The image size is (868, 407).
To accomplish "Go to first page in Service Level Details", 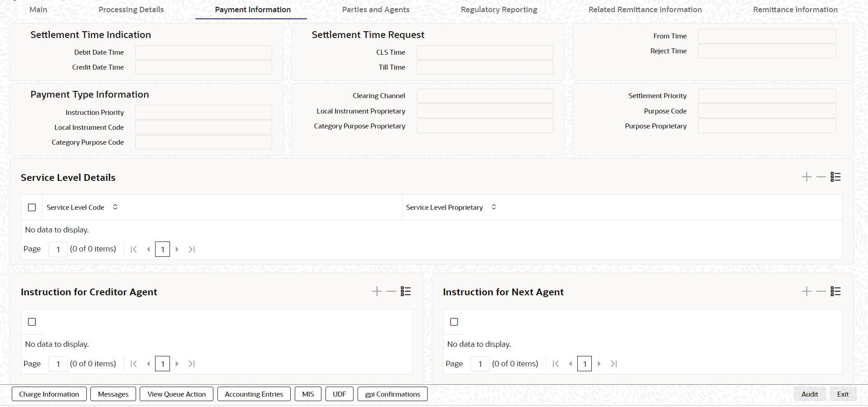I will 133,249.
